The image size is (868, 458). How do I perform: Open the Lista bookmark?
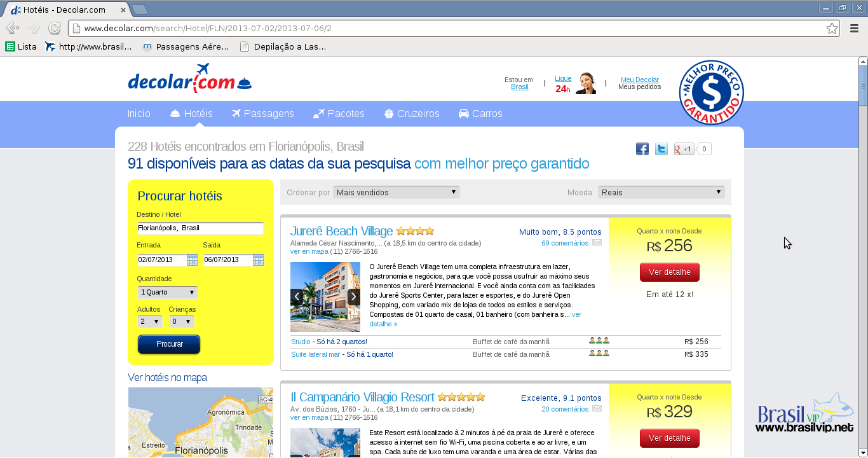(x=21, y=46)
